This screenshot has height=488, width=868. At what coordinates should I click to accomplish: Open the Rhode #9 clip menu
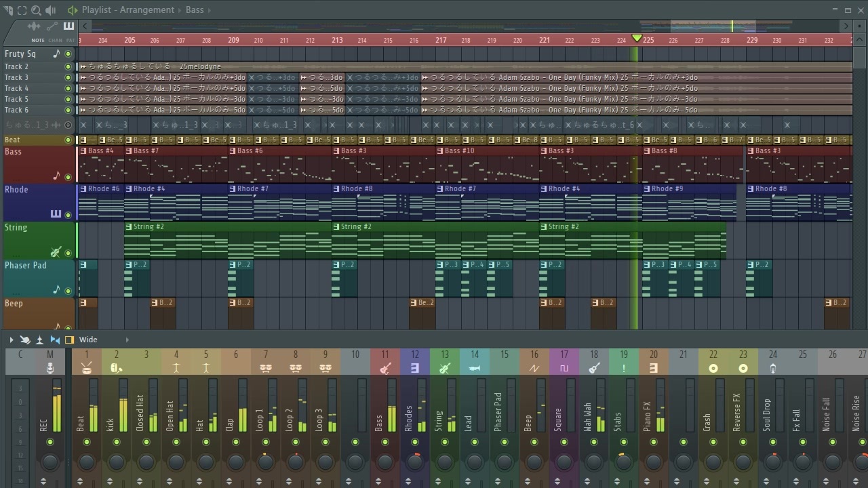[647, 189]
